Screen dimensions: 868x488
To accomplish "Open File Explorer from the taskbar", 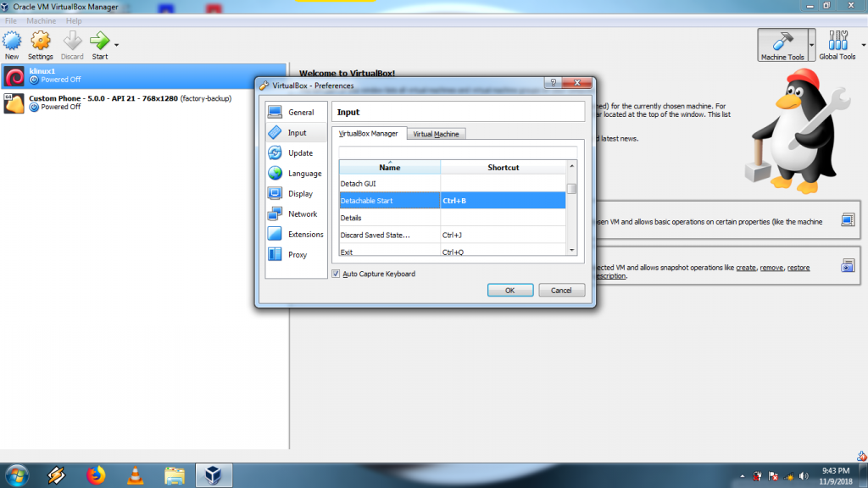I will [175, 476].
